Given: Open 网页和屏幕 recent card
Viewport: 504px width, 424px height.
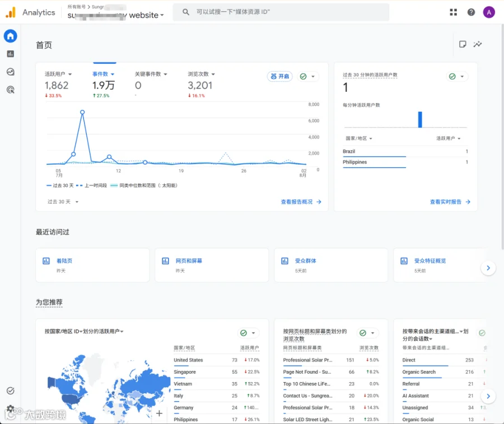Looking at the screenshot, I should (x=212, y=265).
